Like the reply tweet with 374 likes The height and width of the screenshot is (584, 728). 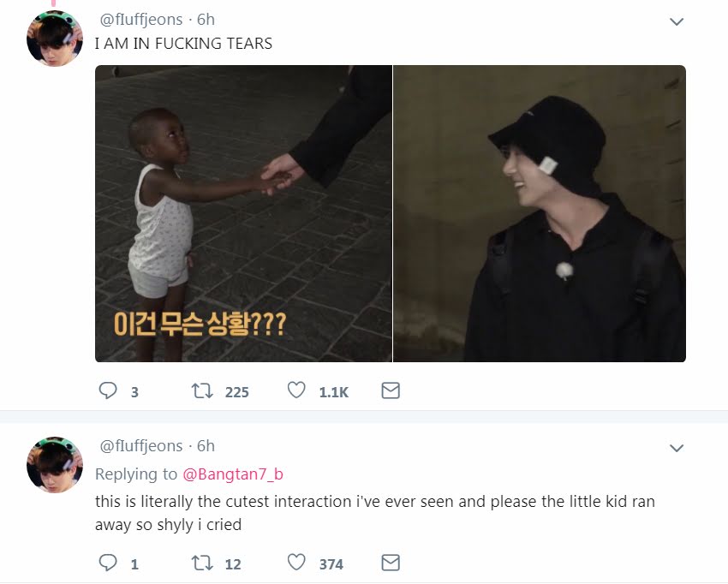tap(296, 563)
